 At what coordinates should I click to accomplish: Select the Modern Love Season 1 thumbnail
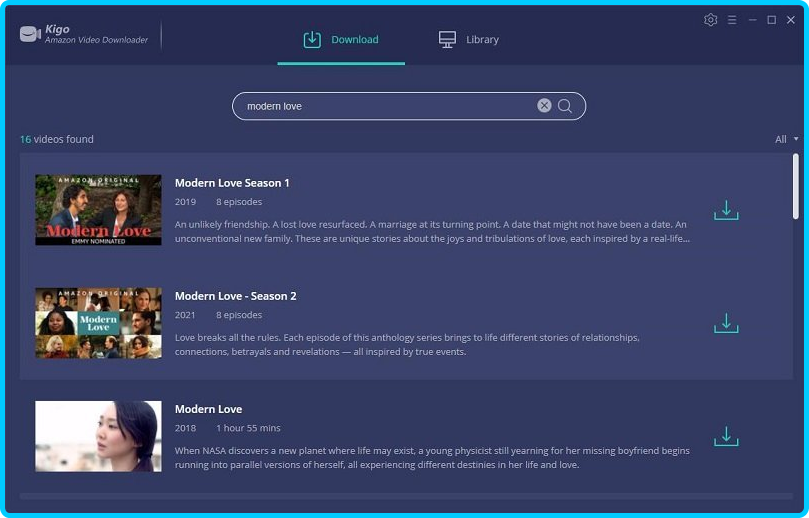click(x=98, y=210)
